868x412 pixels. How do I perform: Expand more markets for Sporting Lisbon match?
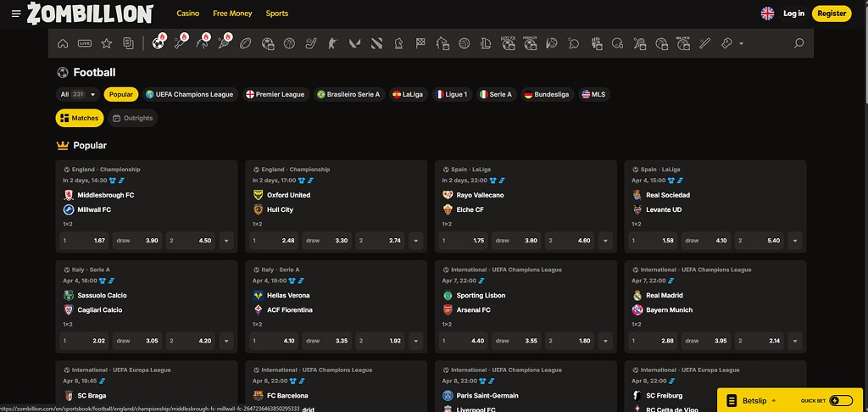click(605, 341)
